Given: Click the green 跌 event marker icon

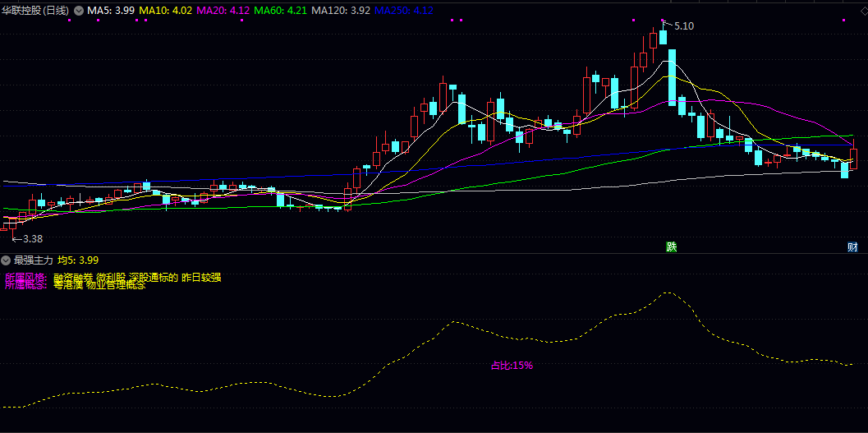Looking at the screenshot, I should 671,246.
